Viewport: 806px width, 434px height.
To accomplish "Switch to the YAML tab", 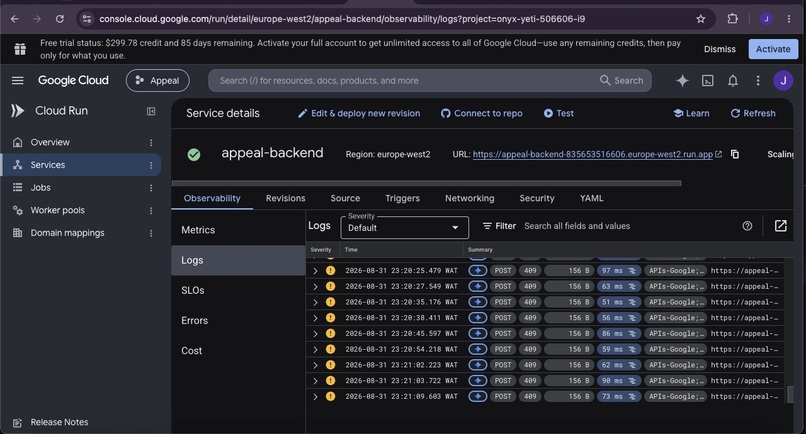I will tap(591, 198).
